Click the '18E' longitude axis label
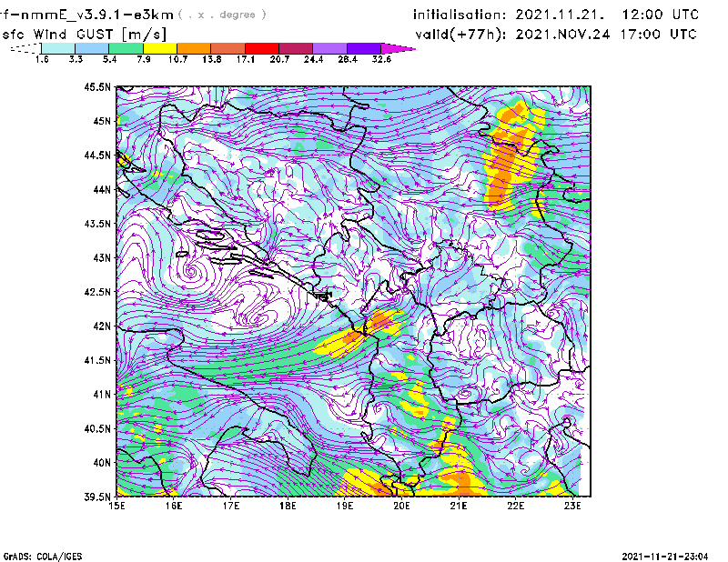This screenshot has width=728, height=562. pos(288,506)
